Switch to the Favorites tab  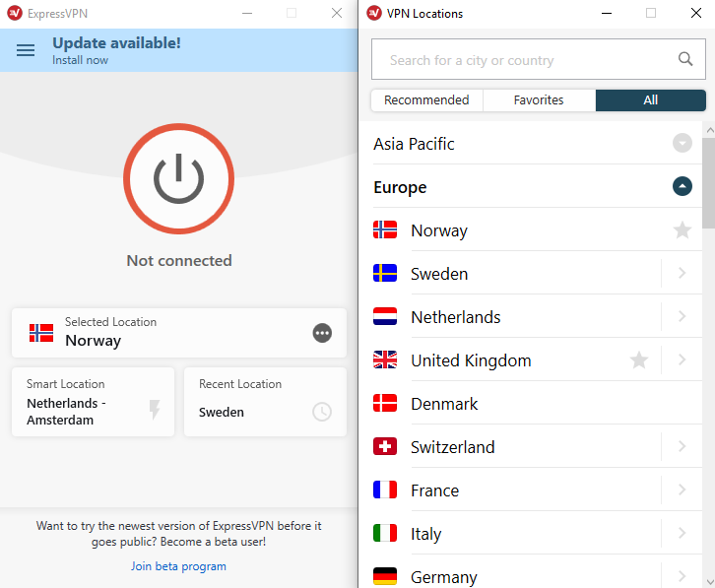coord(539,100)
